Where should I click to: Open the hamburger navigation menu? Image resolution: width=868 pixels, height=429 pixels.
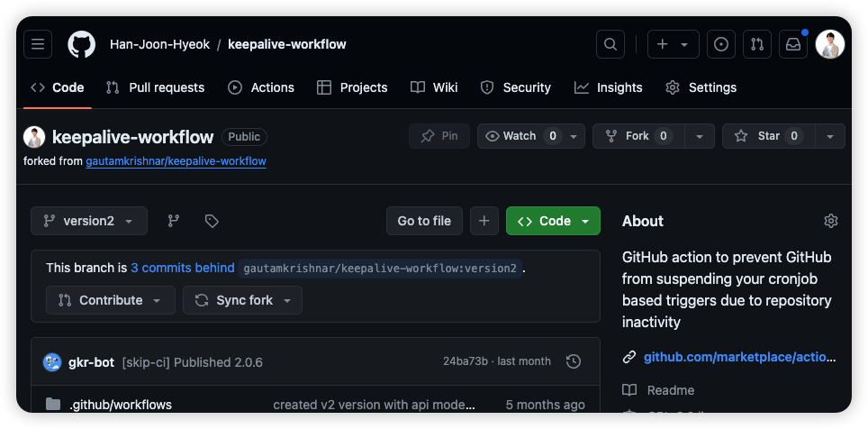click(x=38, y=44)
